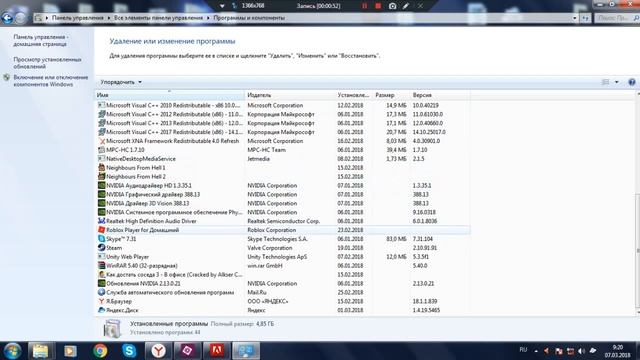Click Unity Technologies ApS publisher cell
Screen dimensions: 640x360
point(277,257)
